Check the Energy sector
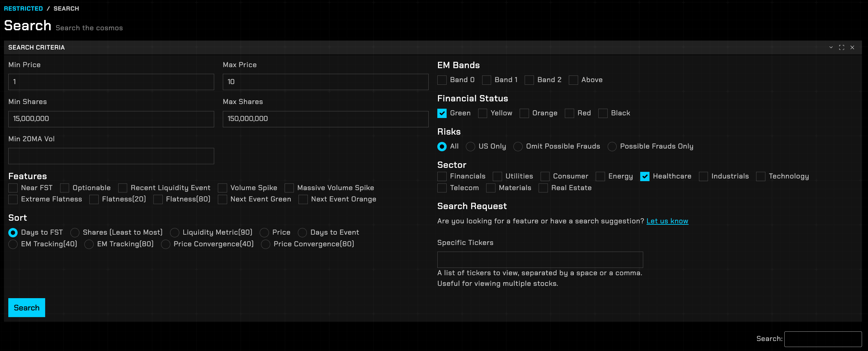This screenshot has height=351, width=868. (x=600, y=176)
